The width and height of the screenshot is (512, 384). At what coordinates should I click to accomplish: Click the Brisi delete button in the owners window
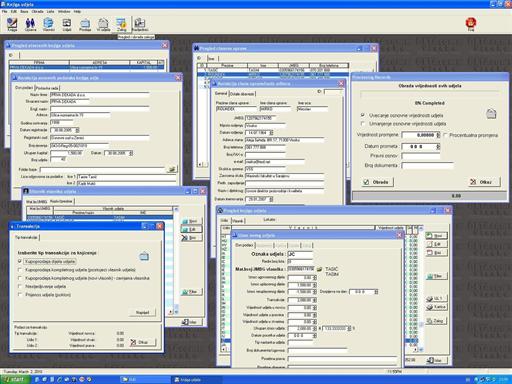(x=191, y=238)
